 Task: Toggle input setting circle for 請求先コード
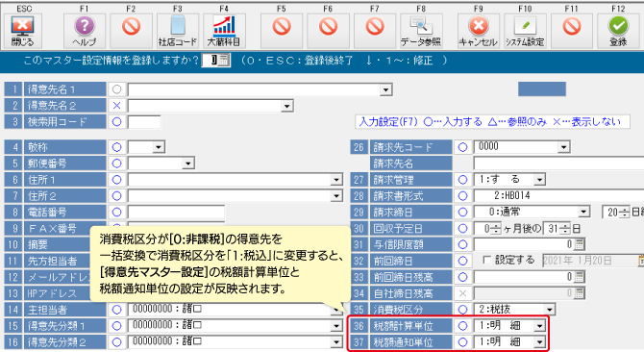pyautogui.click(x=462, y=147)
